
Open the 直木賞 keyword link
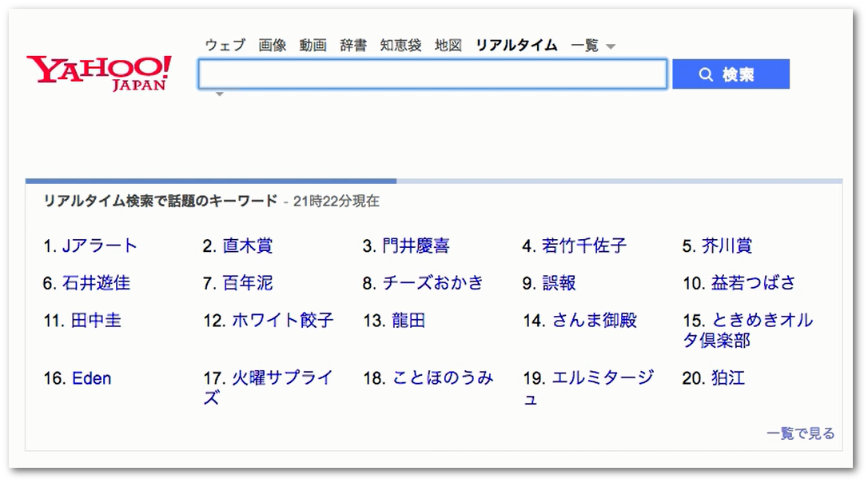tap(248, 245)
